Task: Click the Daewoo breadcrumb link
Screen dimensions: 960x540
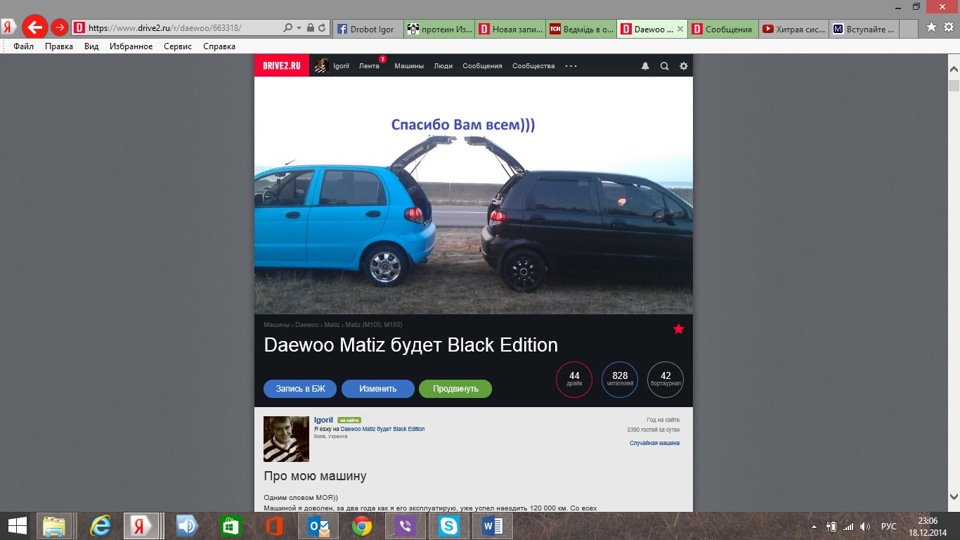Action: 307,325
